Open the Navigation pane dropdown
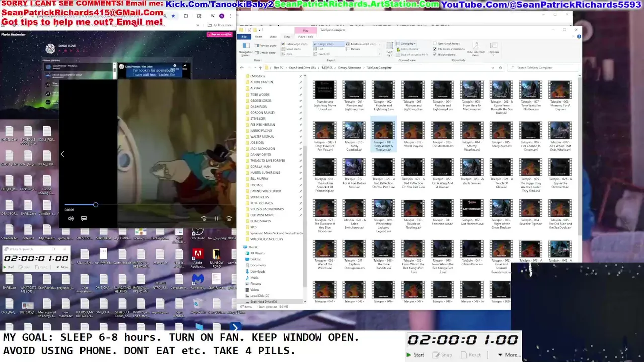Image resolution: width=644 pixels, height=362 pixels. point(246,49)
